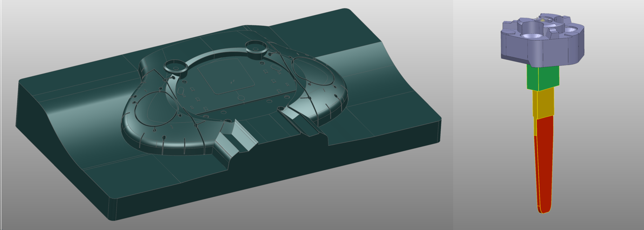Select the top cylindrical boss on the ring
This screenshot has height=230, width=644.
click(256, 46)
